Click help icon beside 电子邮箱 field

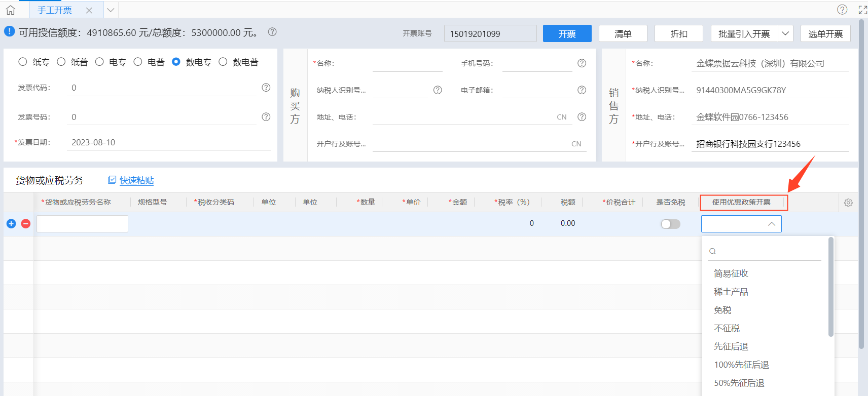[582, 90]
